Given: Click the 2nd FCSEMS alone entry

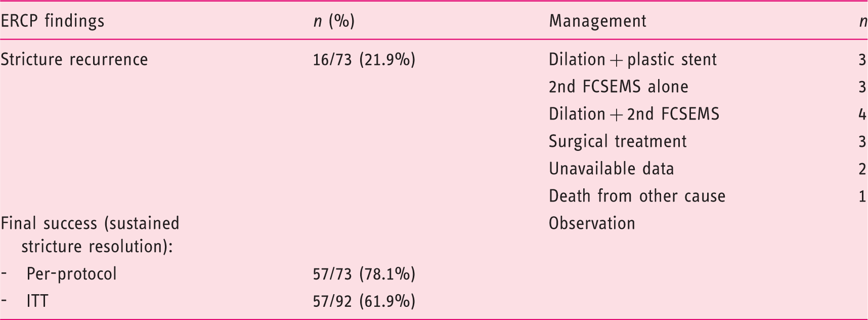Looking at the screenshot, I should point(619,87).
